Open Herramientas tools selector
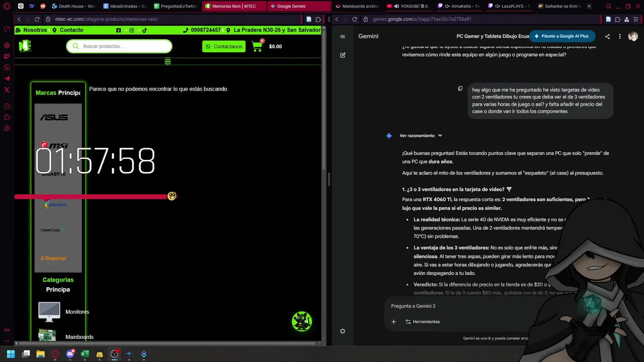 [423, 322]
